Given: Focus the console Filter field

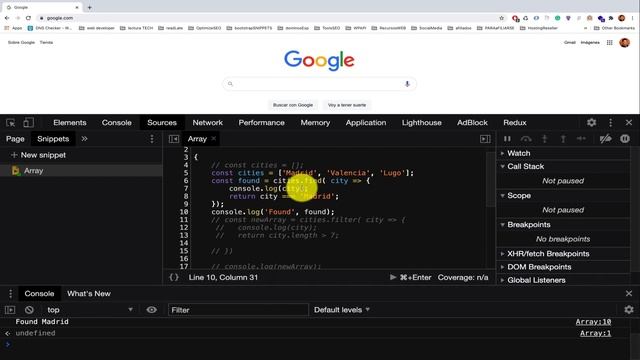Looking at the screenshot, I should pos(238,310).
